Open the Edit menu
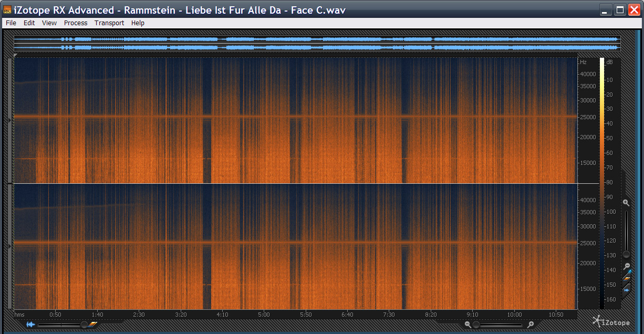Image resolution: width=644 pixels, height=334 pixels. click(29, 23)
